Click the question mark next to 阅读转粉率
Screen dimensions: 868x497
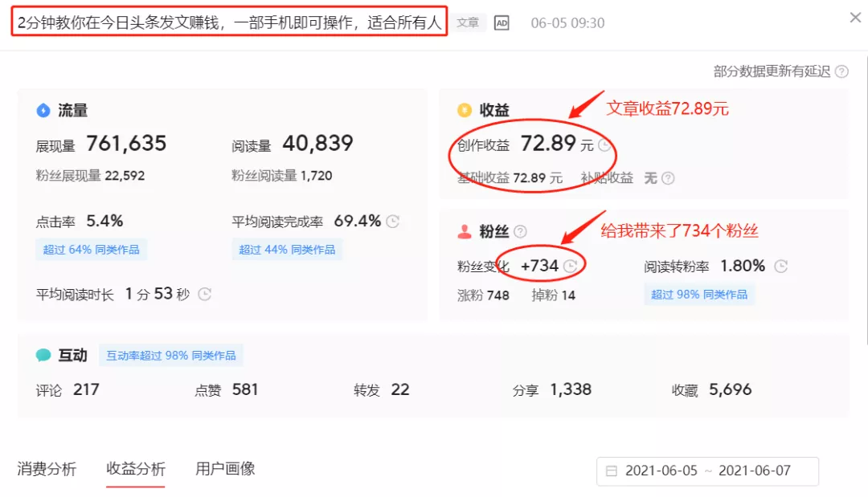tap(780, 266)
